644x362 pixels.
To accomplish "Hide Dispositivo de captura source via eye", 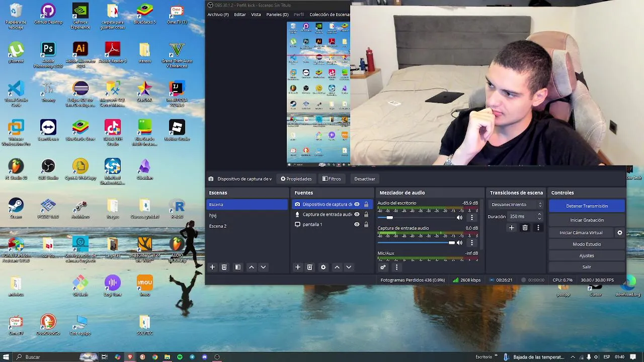I will 357,205.
